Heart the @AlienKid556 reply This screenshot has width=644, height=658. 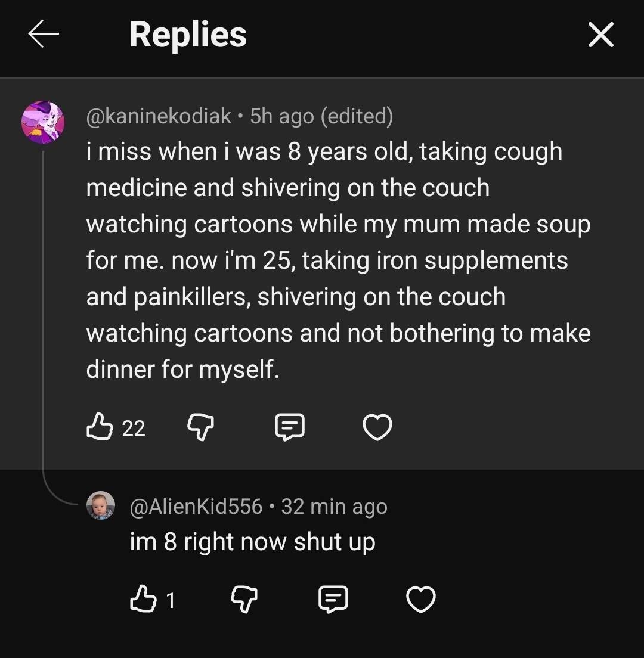pyautogui.click(x=421, y=600)
